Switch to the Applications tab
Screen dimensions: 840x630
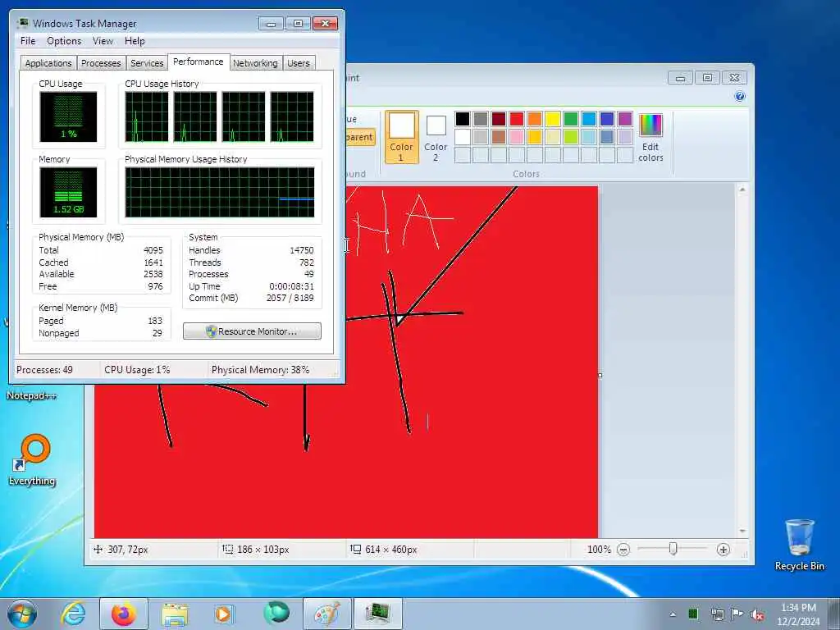48,62
